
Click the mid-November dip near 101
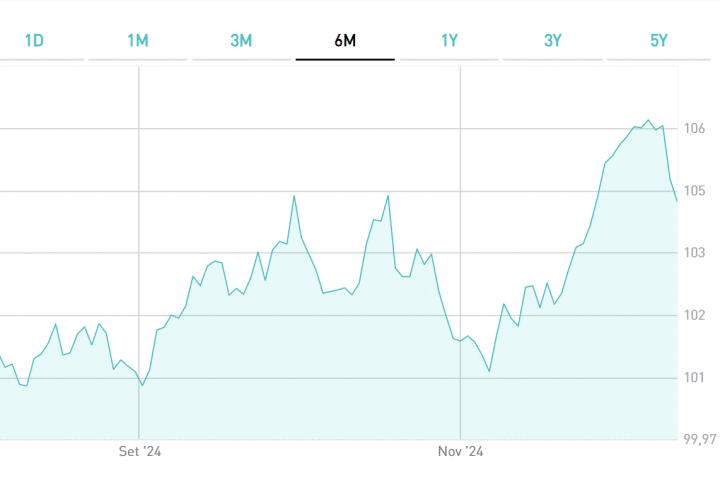[489, 371]
